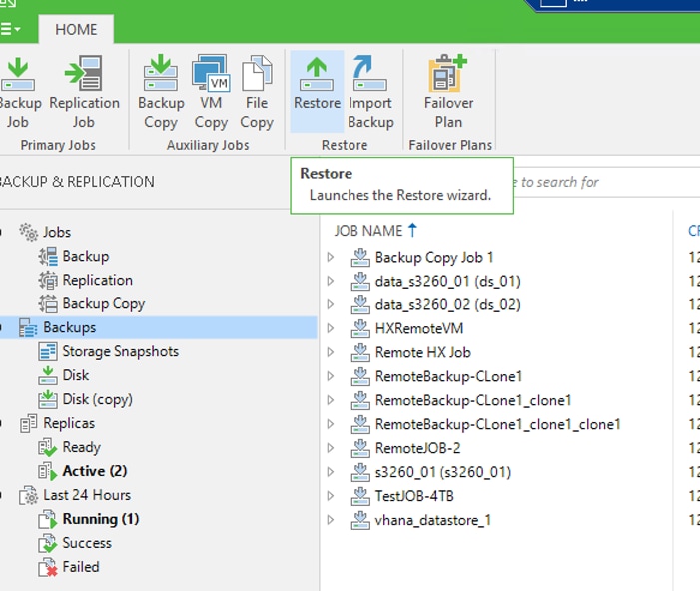Select Replication under Jobs in tree

[x=97, y=280]
